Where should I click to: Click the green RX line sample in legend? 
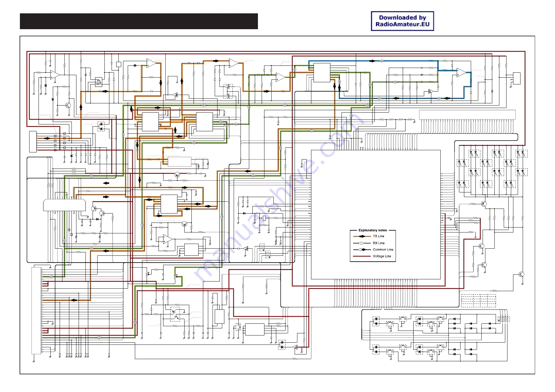pos(362,243)
